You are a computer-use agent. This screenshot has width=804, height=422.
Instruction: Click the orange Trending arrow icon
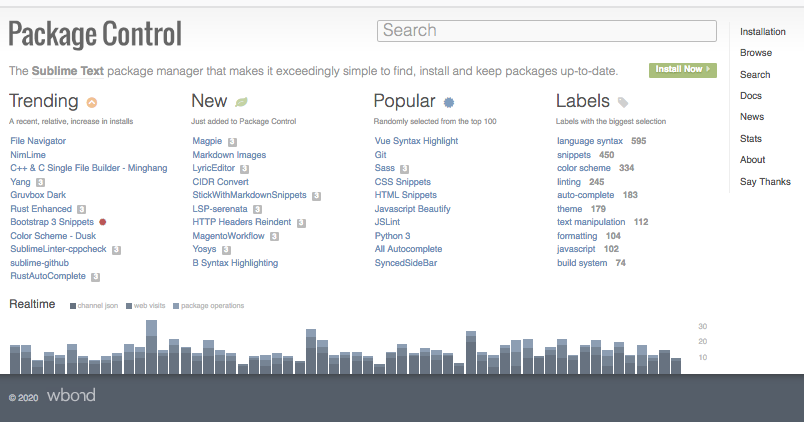[x=92, y=103]
